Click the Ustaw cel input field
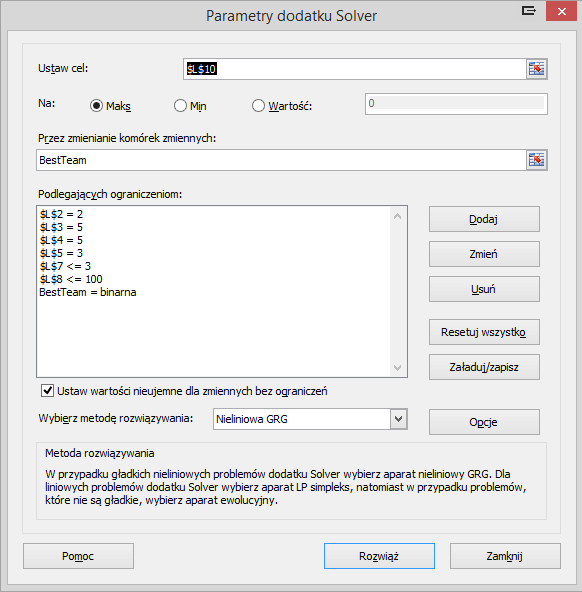The image size is (582, 592). click(x=355, y=69)
